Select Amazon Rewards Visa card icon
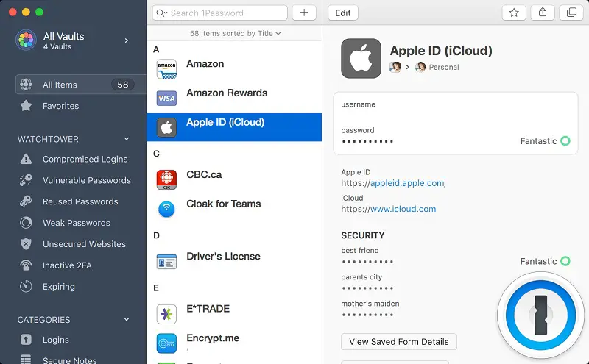This screenshot has width=589, height=364. (166, 99)
